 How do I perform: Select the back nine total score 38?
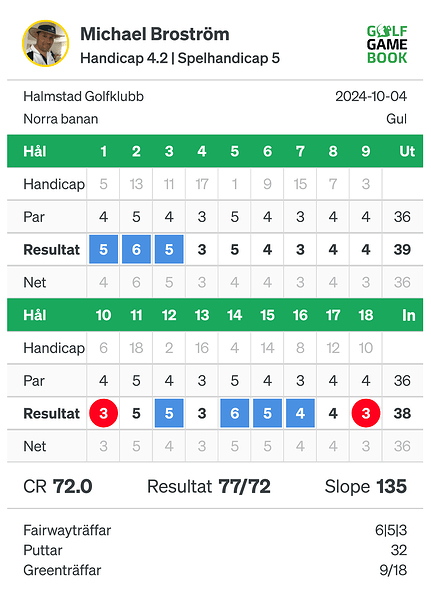pos(402,413)
